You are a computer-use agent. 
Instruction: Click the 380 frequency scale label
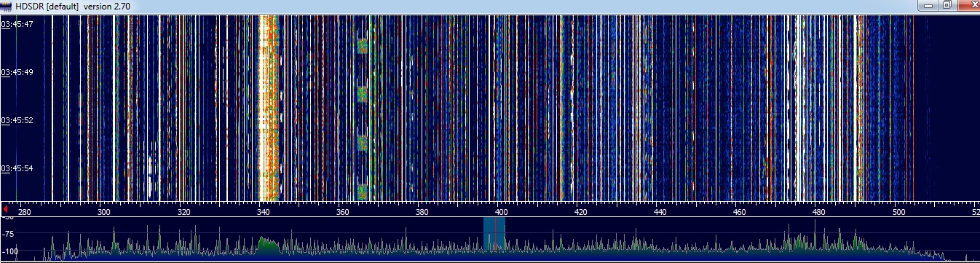click(x=422, y=212)
